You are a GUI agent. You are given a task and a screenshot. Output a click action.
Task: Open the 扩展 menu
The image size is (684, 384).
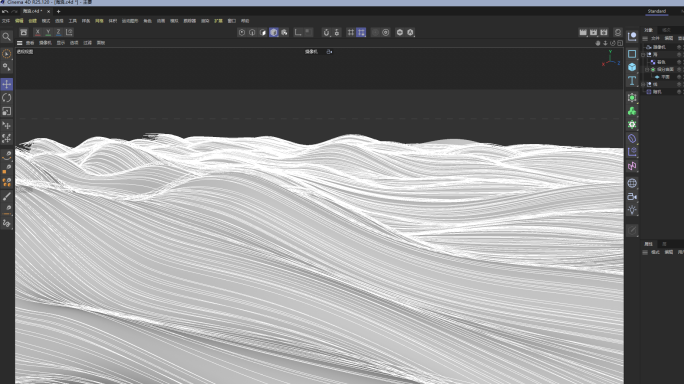[219, 21]
